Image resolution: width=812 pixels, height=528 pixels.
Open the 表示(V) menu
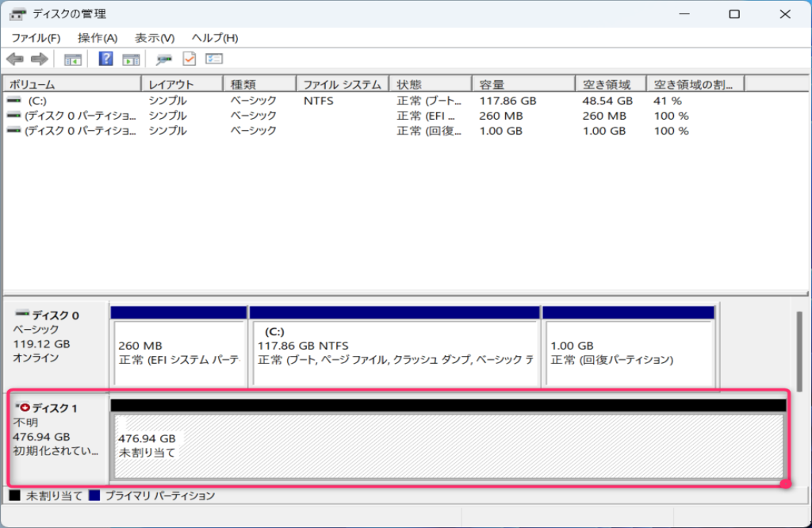click(x=155, y=38)
